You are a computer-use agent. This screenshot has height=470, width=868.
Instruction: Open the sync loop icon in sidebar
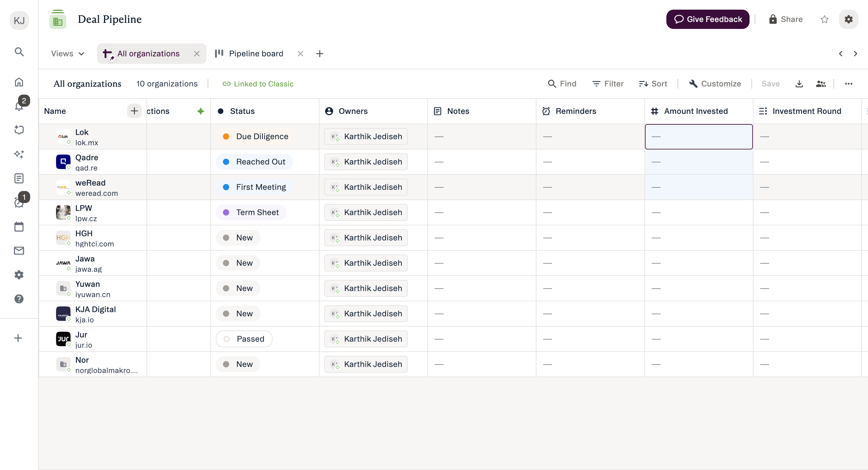[19, 130]
